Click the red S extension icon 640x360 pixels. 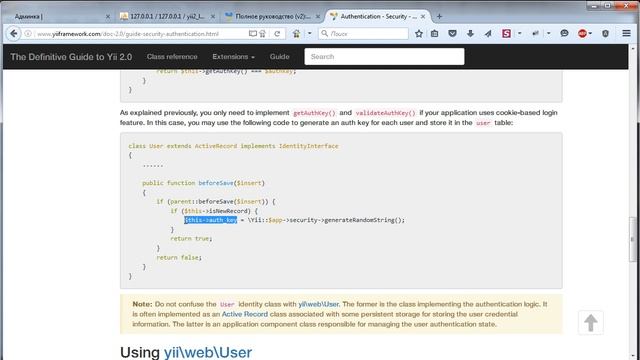(506, 34)
